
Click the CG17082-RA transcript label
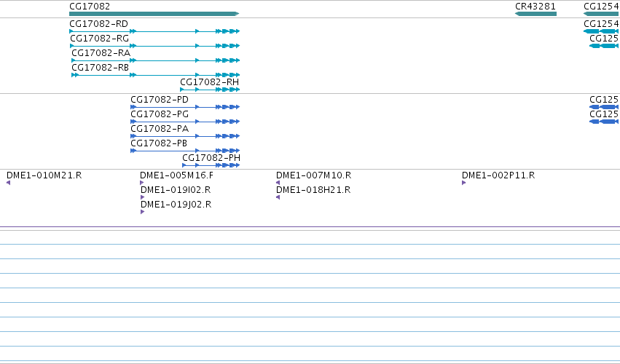(x=101, y=53)
